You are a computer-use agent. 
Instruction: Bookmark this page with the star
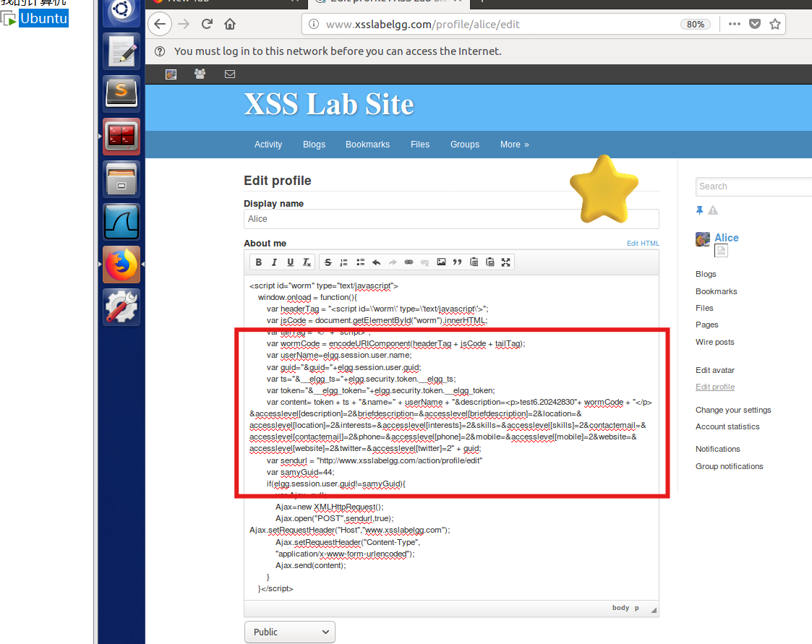[x=775, y=24]
